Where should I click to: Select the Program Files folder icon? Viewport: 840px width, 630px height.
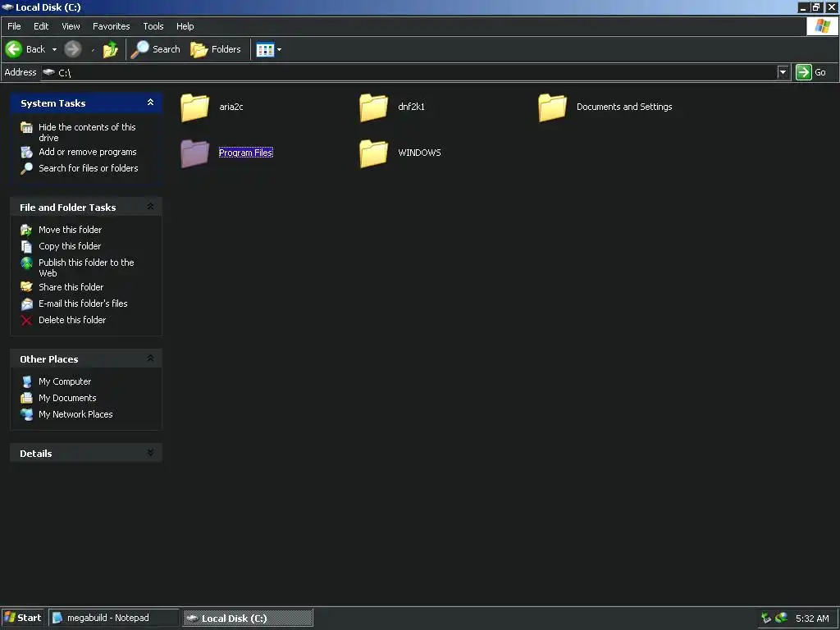click(195, 153)
